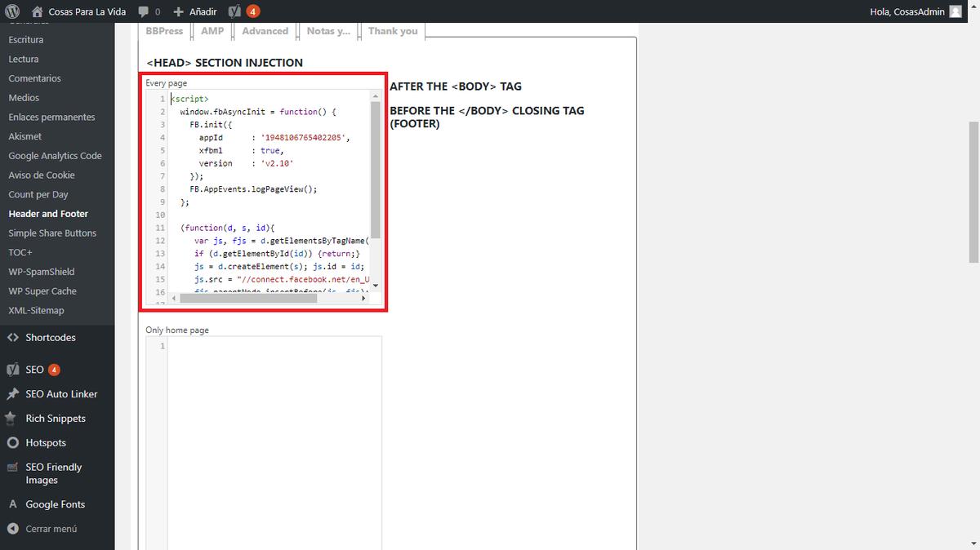Open the AMP tab

click(212, 31)
